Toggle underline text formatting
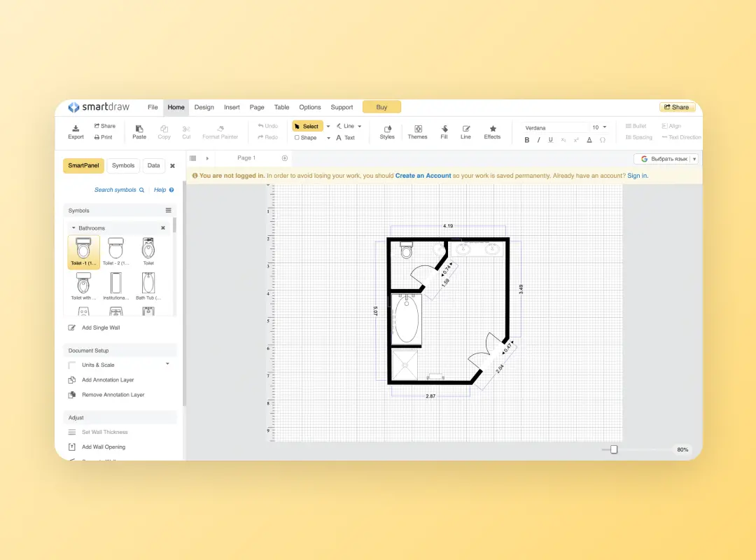 pyautogui.click(x=550, y=140)
